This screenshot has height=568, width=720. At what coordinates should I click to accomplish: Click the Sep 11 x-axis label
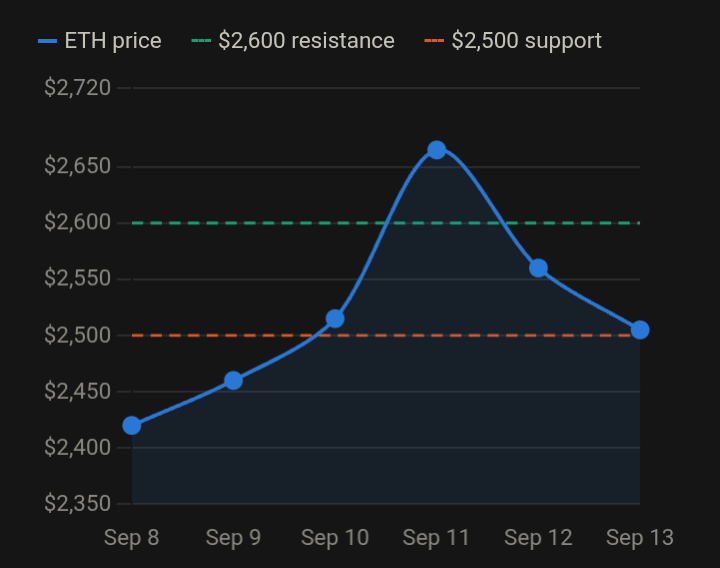point(436,538)
